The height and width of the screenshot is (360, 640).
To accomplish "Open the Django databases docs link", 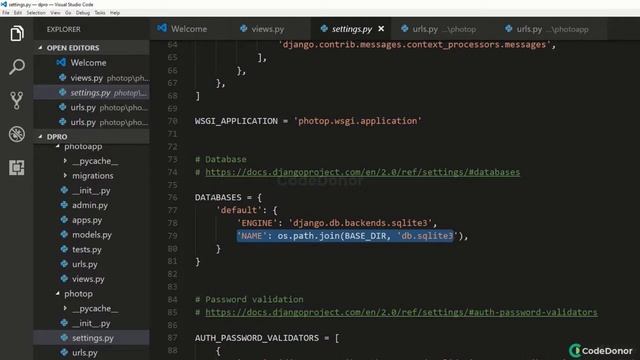I will point(362,172).
